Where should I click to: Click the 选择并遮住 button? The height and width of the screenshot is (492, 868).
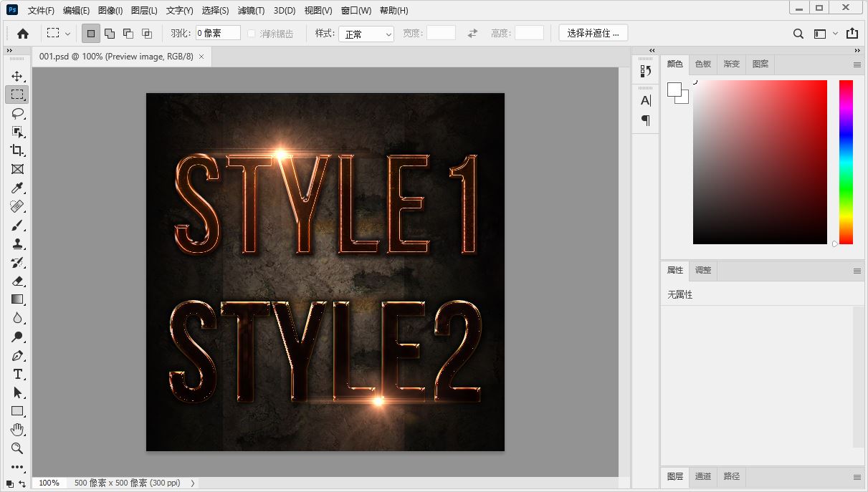[593, 33]
